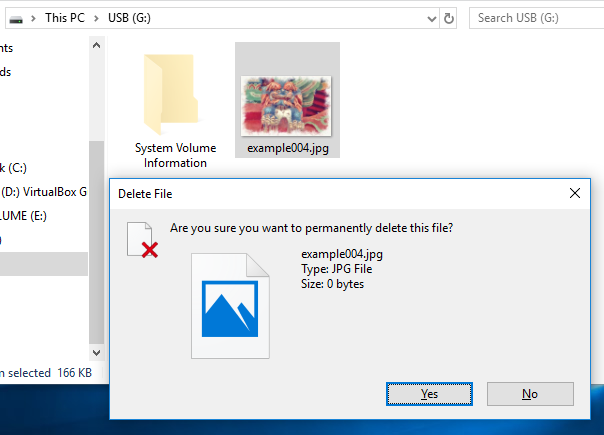
Task: Refresh the USB (G:) folder view
Action: [448, 18]
